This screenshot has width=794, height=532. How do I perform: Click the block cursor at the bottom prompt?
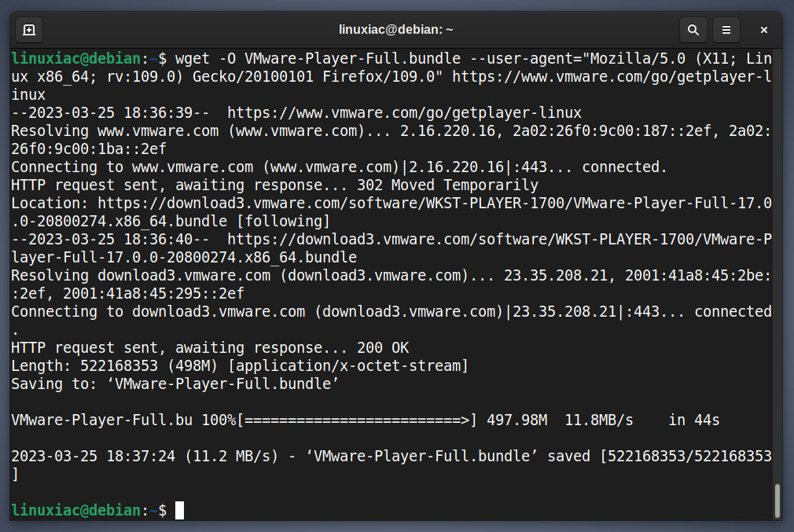pos(180,510)
